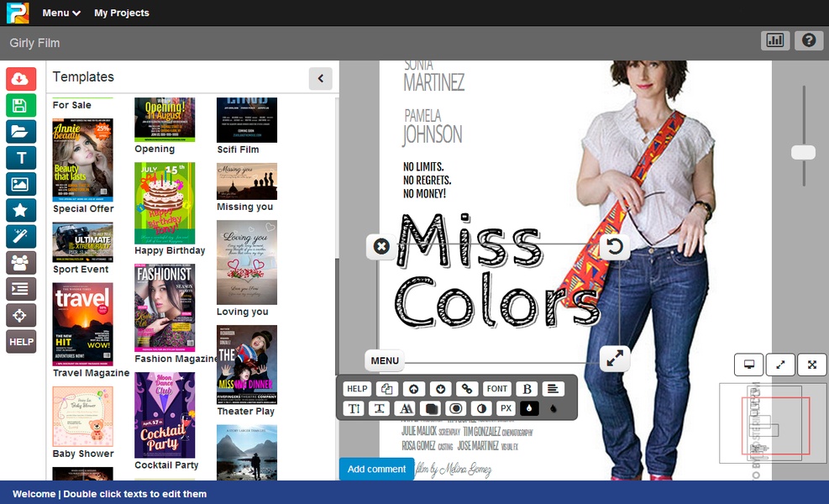Screen dimensions: 829x504
Task: Click the app logo in top bar
Action: tap(18, 13)
